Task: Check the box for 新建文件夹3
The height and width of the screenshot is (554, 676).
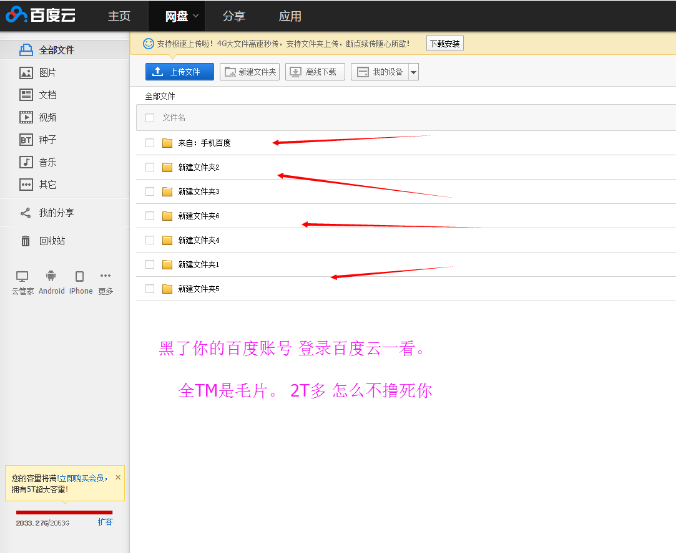Action: coord(150,191)
